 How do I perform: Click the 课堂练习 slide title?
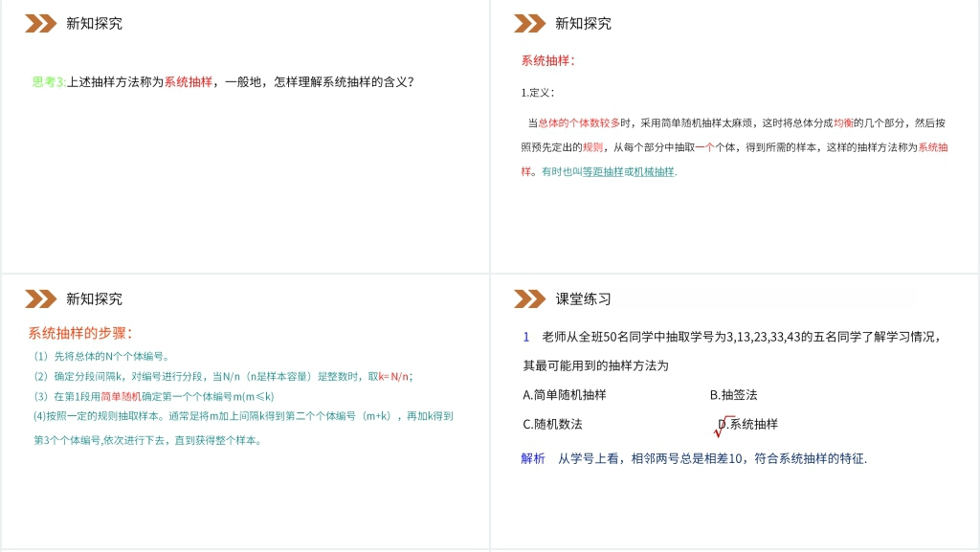(583, 299)
